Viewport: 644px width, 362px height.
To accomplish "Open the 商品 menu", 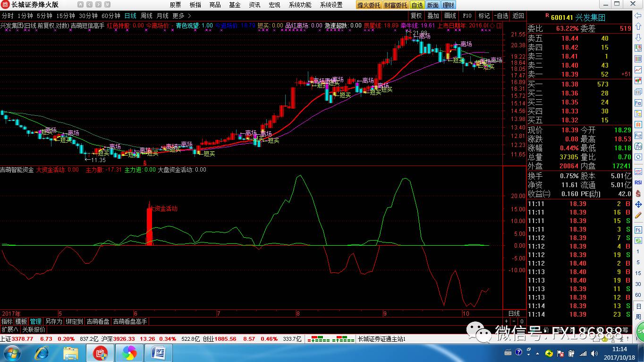I will point(215,5).
